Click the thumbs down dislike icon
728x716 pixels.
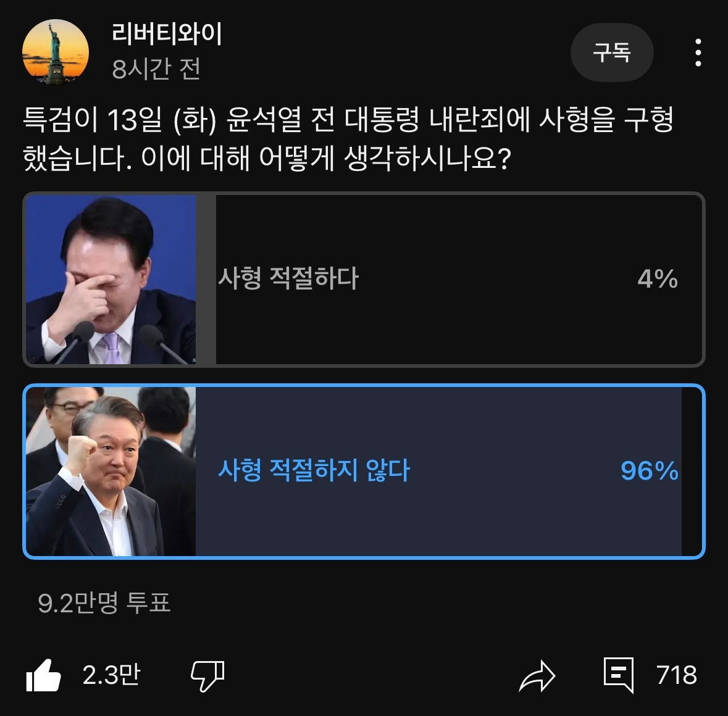pos(209,676)
